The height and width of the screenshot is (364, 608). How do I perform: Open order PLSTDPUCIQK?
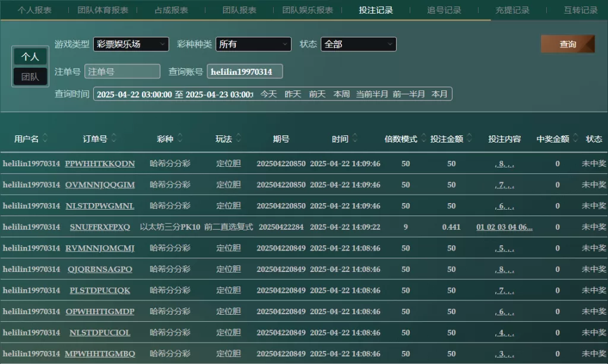(x=100, y=290)
